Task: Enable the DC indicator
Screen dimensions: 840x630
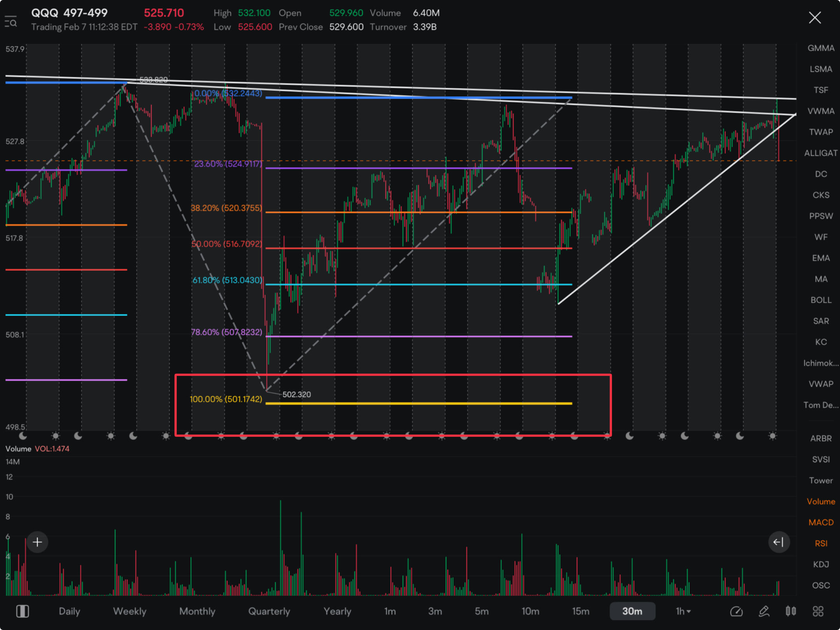Action: click(821, 174)
